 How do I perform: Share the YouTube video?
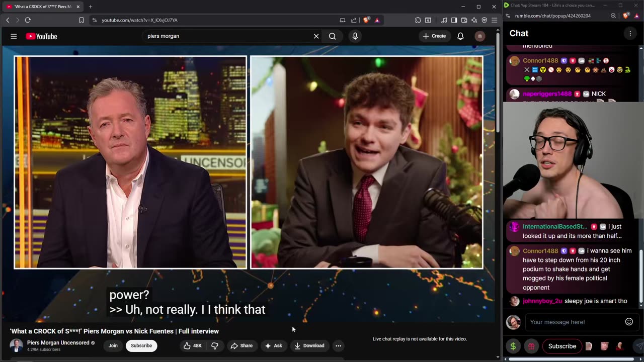coord(242,345)
